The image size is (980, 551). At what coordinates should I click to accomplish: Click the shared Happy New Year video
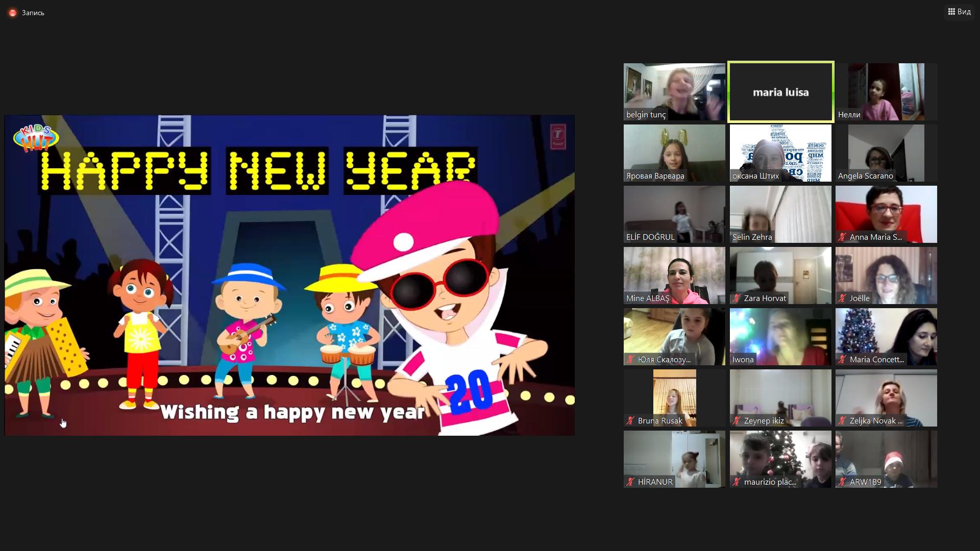pyautogui.click(x=289, y=275)
